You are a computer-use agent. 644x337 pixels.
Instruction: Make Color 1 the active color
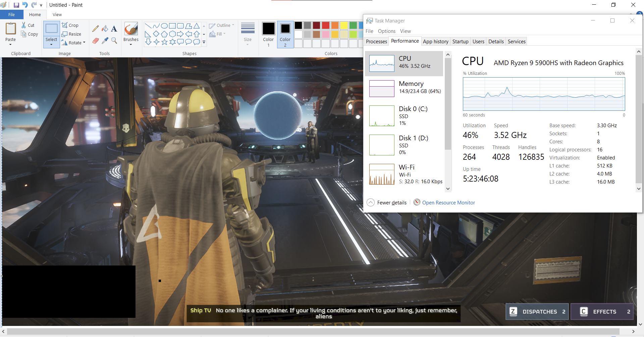coord(268,34)
